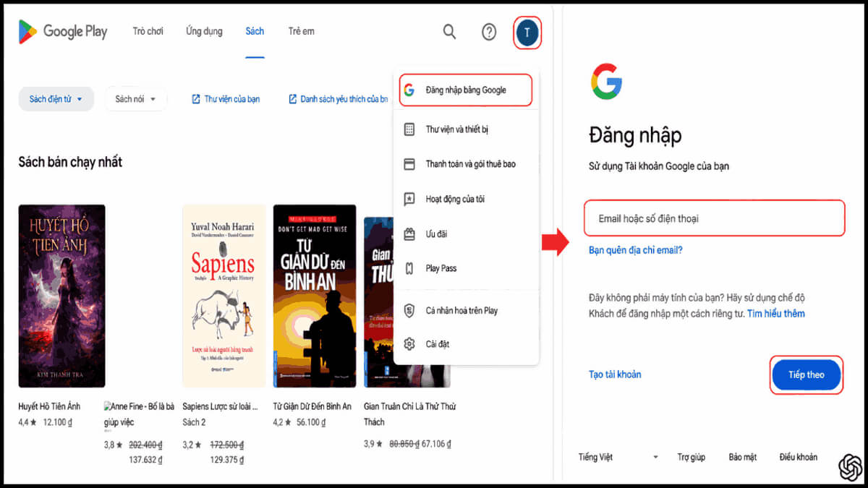The height and width of the screenshot is (488, 868).
Task: Click the payments card icon
Action: [409, 164]
